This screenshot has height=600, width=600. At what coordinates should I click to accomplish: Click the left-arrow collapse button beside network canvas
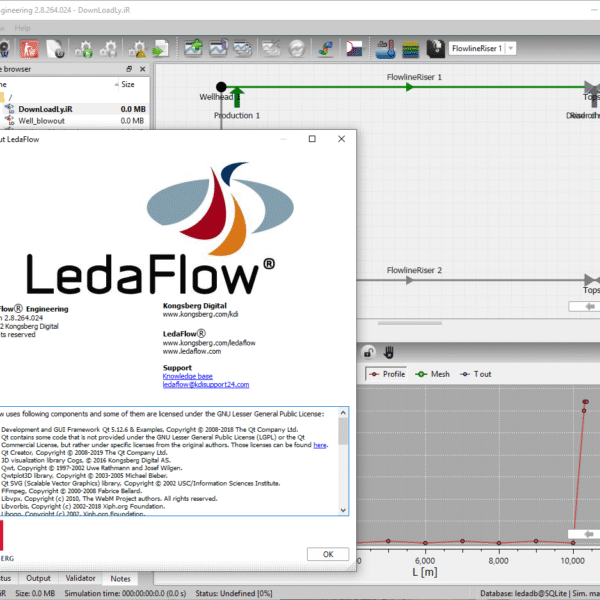coord(584,307)
